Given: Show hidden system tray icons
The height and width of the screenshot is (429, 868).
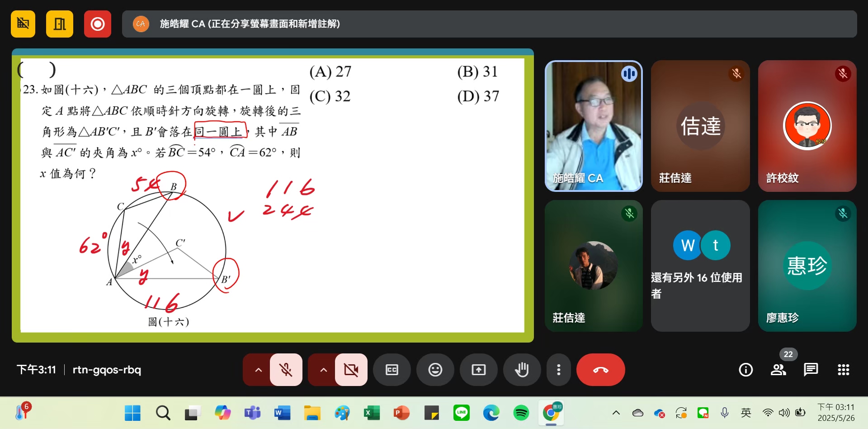Looking at the screenshot, I should coord(616,413).
